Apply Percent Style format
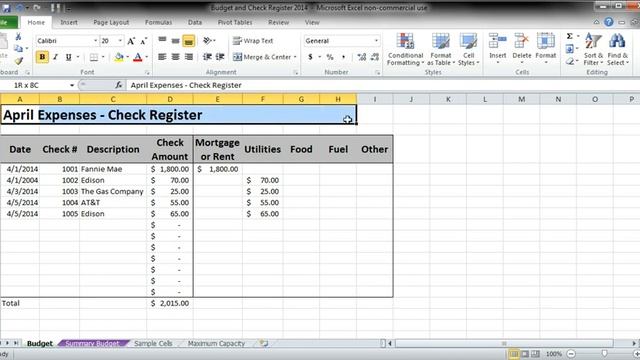 click(330, 57)
